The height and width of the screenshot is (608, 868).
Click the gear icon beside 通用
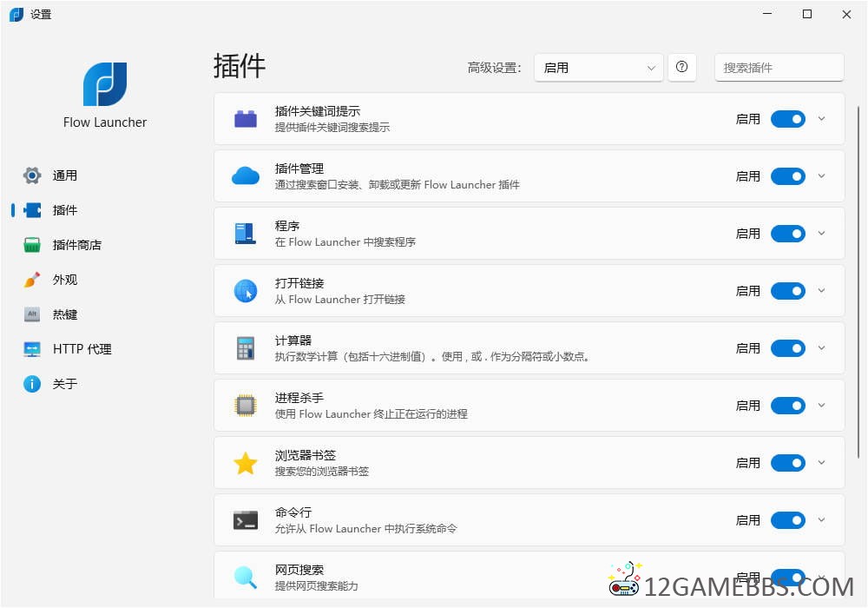(32, 175)
